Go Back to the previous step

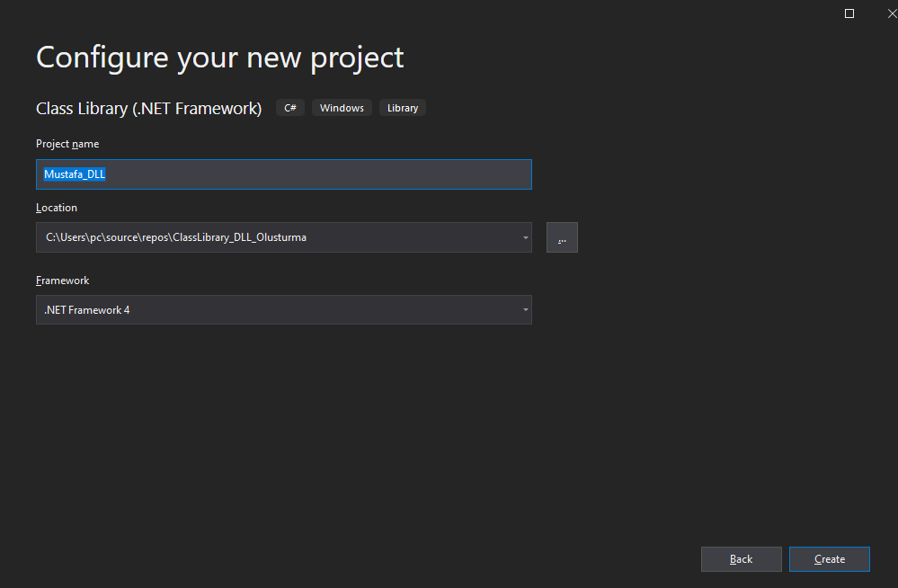pos(741,559)
